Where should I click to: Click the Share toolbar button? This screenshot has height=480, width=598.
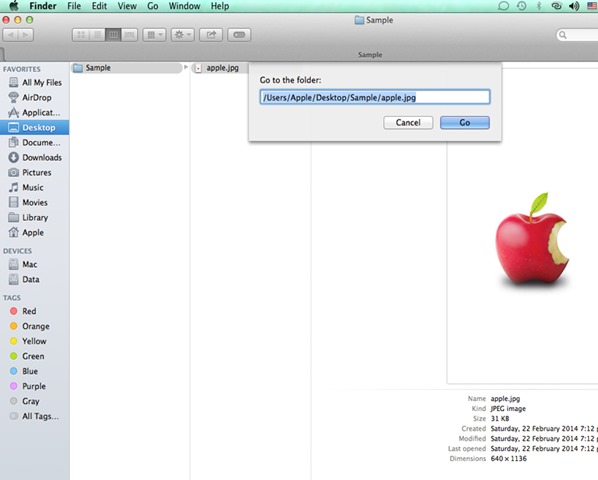(x=211, y=35)
